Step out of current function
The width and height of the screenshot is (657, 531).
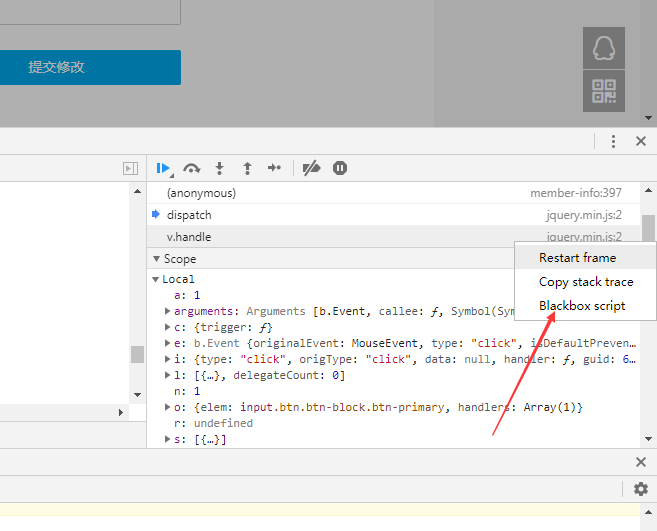247,168
